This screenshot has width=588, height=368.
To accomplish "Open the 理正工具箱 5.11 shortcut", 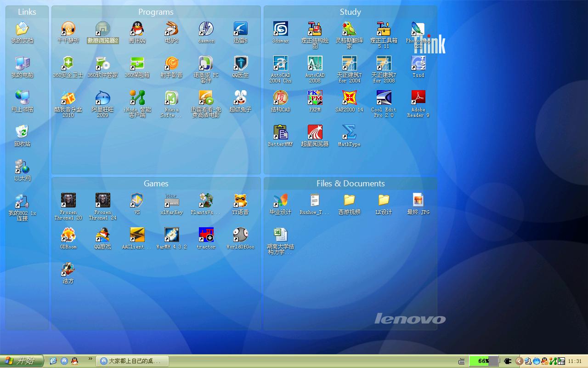I will click(384, 35).
